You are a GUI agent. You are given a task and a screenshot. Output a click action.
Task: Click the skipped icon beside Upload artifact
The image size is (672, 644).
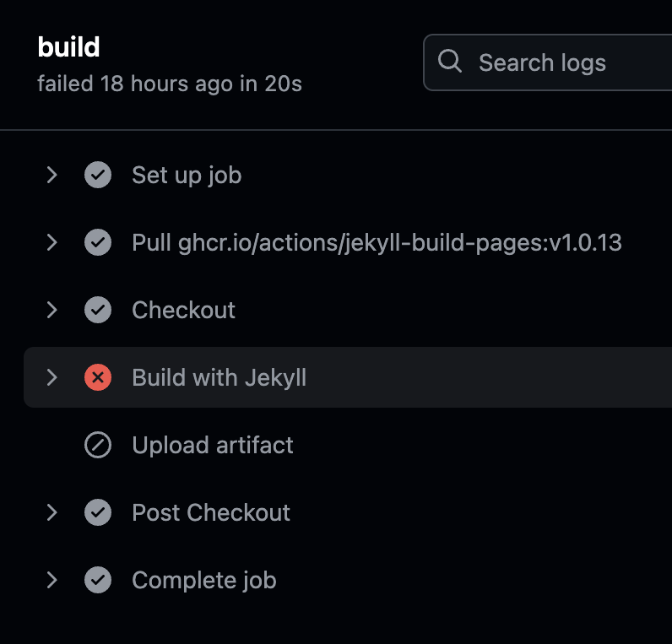point(98,445)
